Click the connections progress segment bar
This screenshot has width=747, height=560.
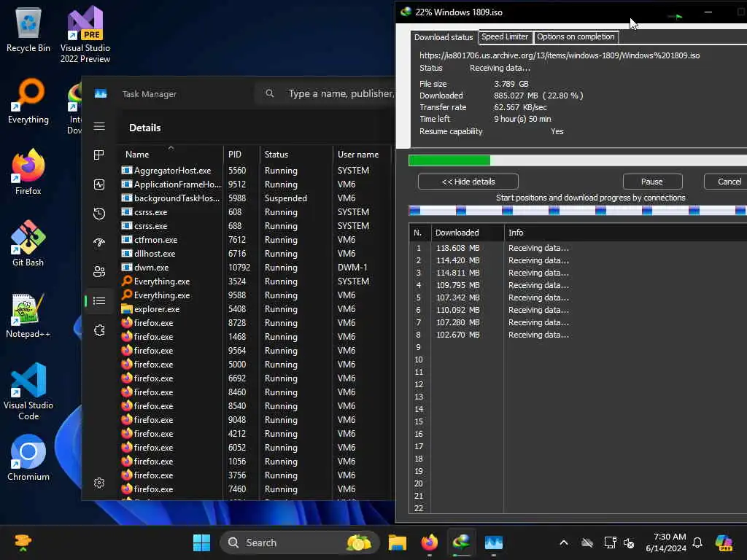(x=578, y=211)
